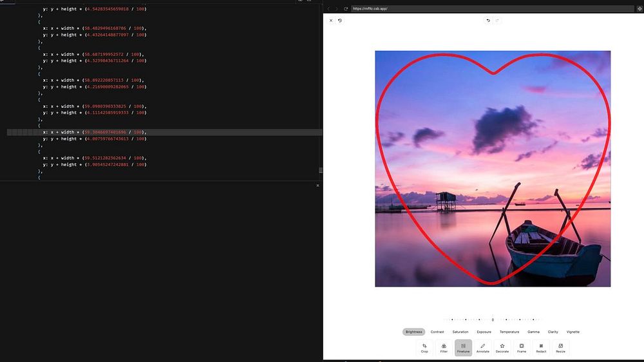Redo the edit
Screen dimensions: 644x362
[497, 21]
